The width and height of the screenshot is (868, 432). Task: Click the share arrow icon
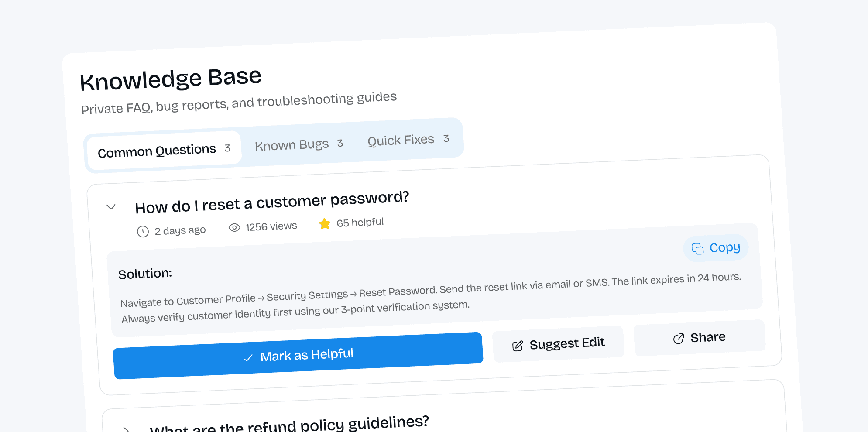click(x=679, y=339)
